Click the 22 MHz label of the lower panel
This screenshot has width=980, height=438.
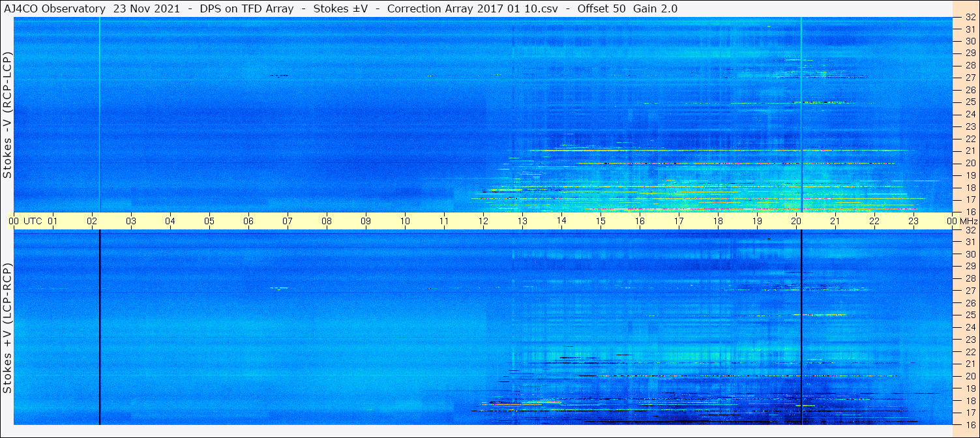(970, 352)
